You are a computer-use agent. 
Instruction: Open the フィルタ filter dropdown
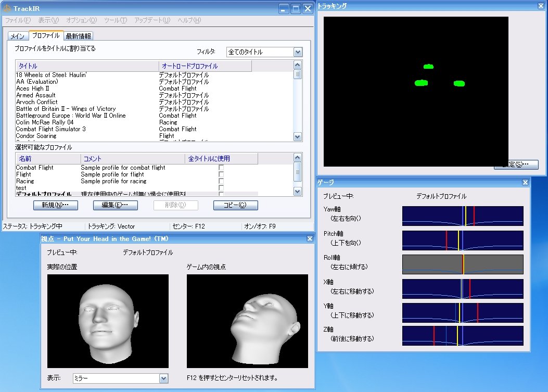(298, 52)
